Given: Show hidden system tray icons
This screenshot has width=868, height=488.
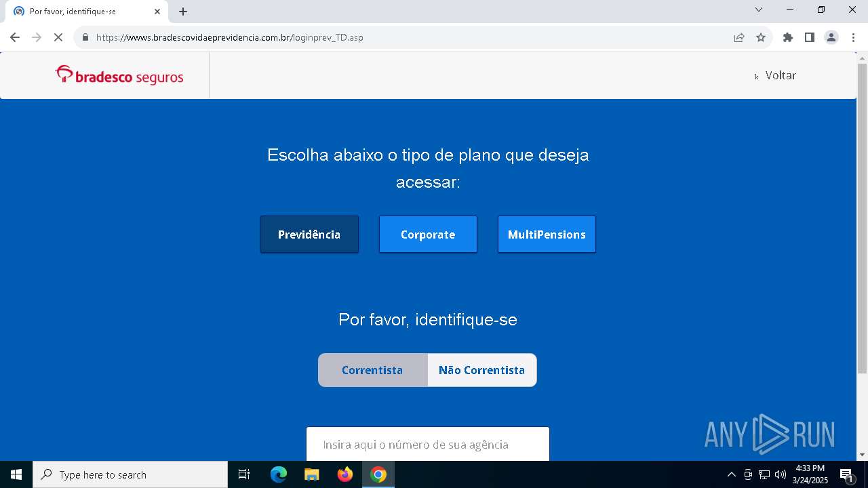Looking at the screenshot, I should pos(731,474).
